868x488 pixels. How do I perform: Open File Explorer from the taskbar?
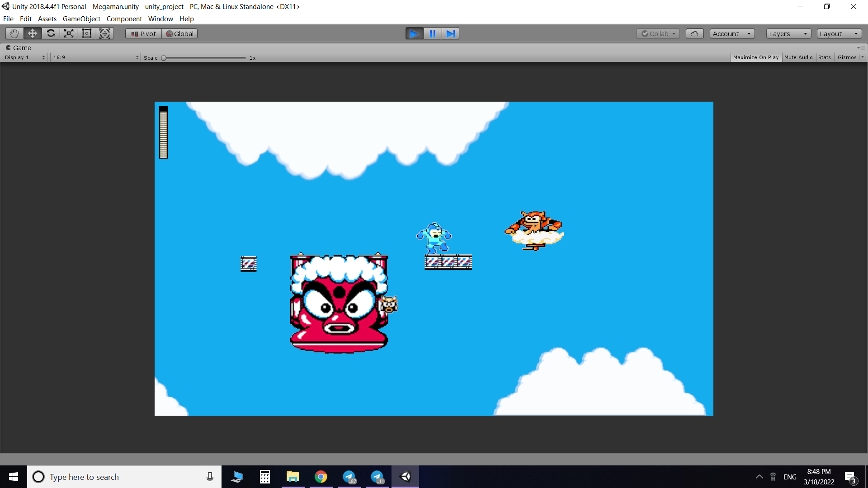click(293, 477)
